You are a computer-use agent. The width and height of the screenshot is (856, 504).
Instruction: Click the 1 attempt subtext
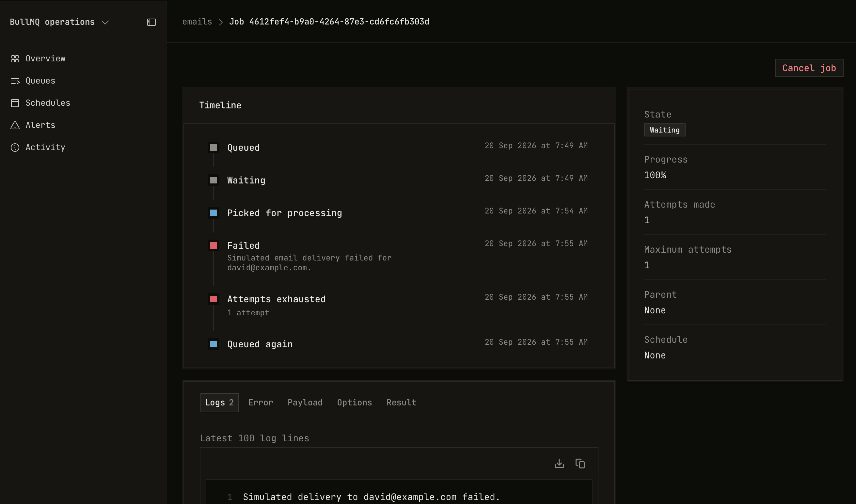[x=248, y=313]
